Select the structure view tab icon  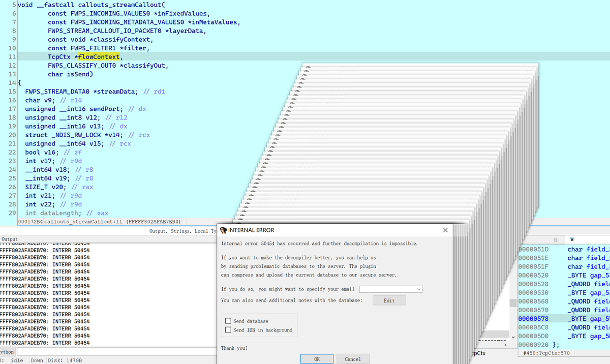(x=573, y=239)
